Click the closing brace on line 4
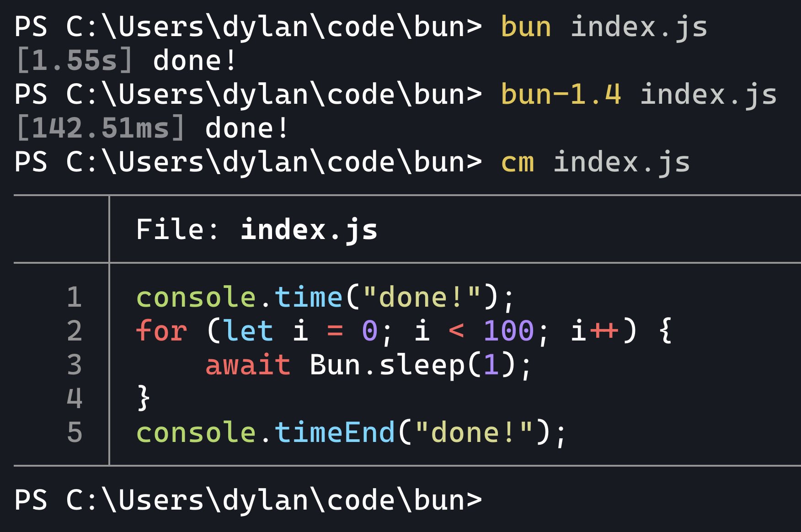This screenshot has height=532, width=801. [144, 399]
